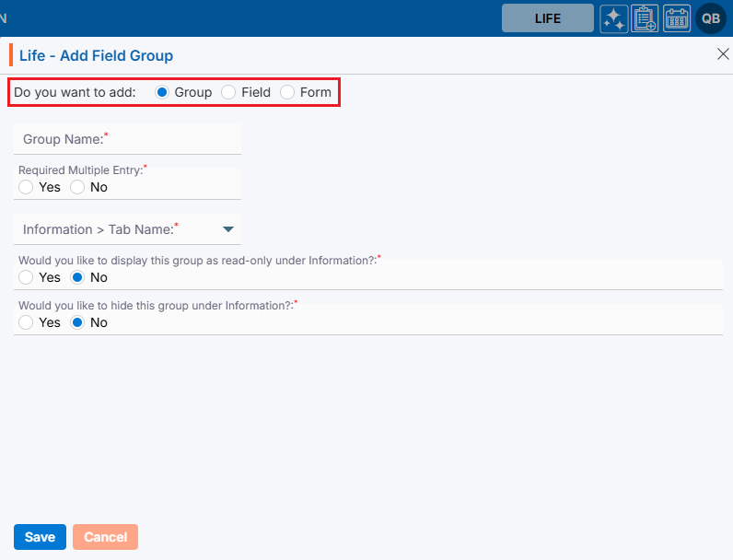Set read-only display to Yes
This screenshot has width=733, height=560.
(x=26, y=277)
